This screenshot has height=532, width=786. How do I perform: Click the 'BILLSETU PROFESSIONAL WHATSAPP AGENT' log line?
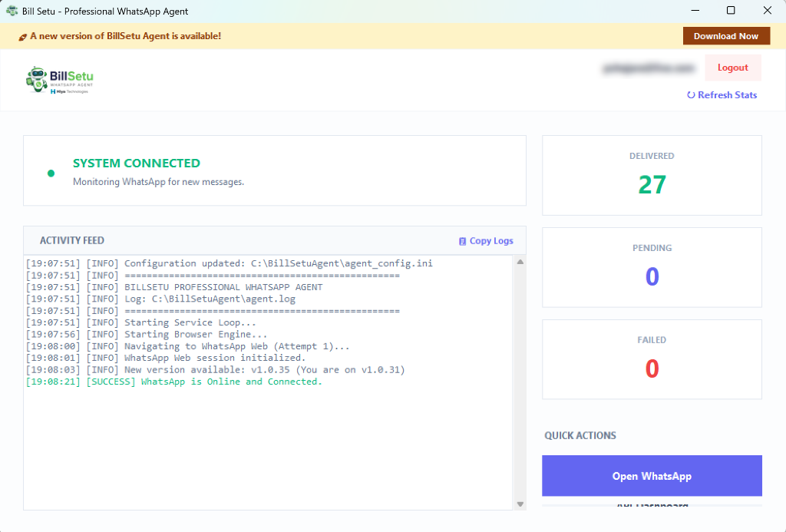(x=174, y=287)
